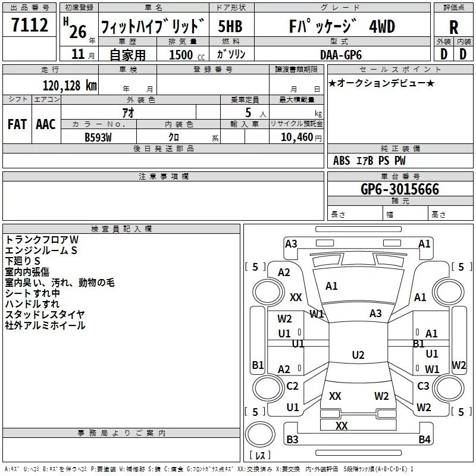Screen dimensions: 476x476
Task: Click the B4 bumper damage mark
Action: [x=424, y=440]
